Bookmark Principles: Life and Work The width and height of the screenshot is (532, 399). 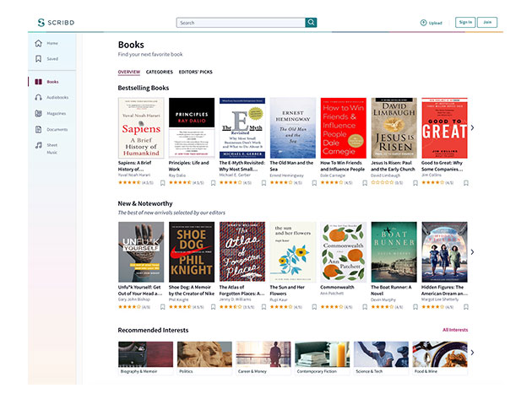click(x=213, y=183)
